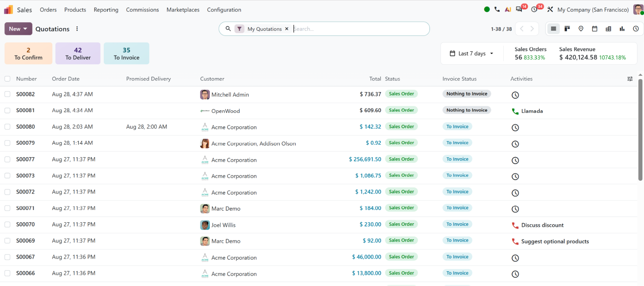The width and height of the screenshot is (644, 286).
Task: Open the debug tools wrench icon
Action: [550, 9]
